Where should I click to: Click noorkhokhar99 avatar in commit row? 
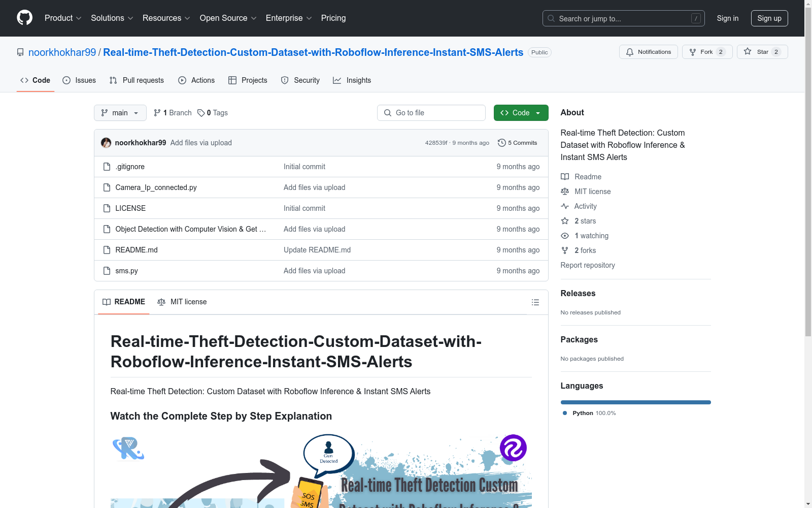click(106, 143)
